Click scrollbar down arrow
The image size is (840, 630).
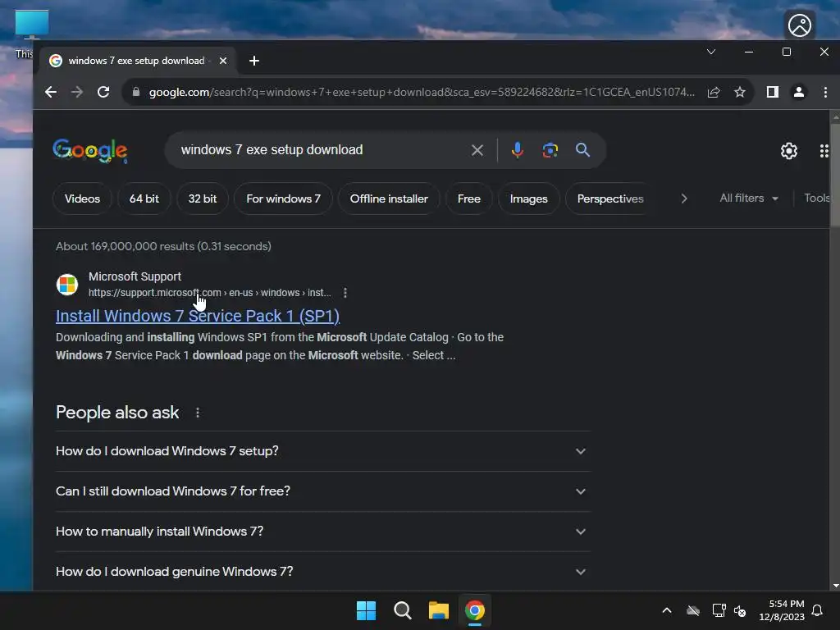point(836,586)
